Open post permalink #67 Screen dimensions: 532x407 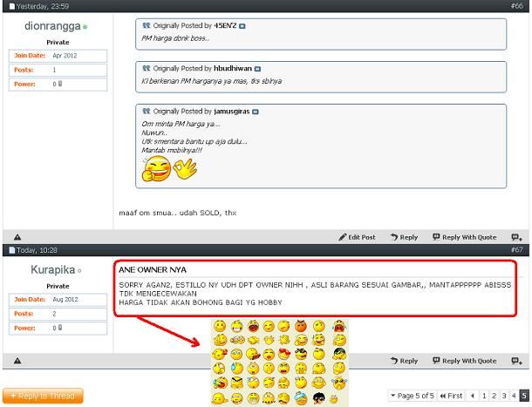point(516,249)
